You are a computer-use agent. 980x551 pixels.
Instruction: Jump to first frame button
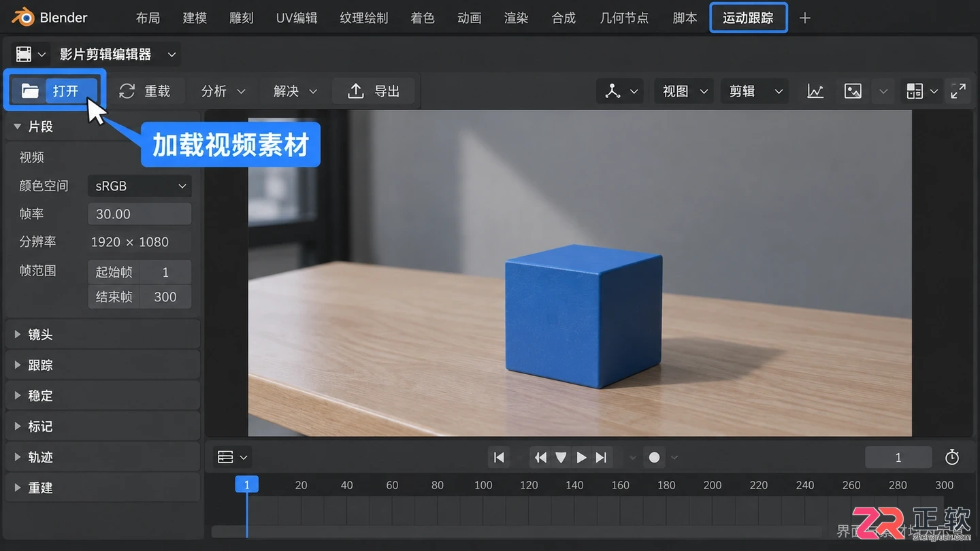pos(499,458)
